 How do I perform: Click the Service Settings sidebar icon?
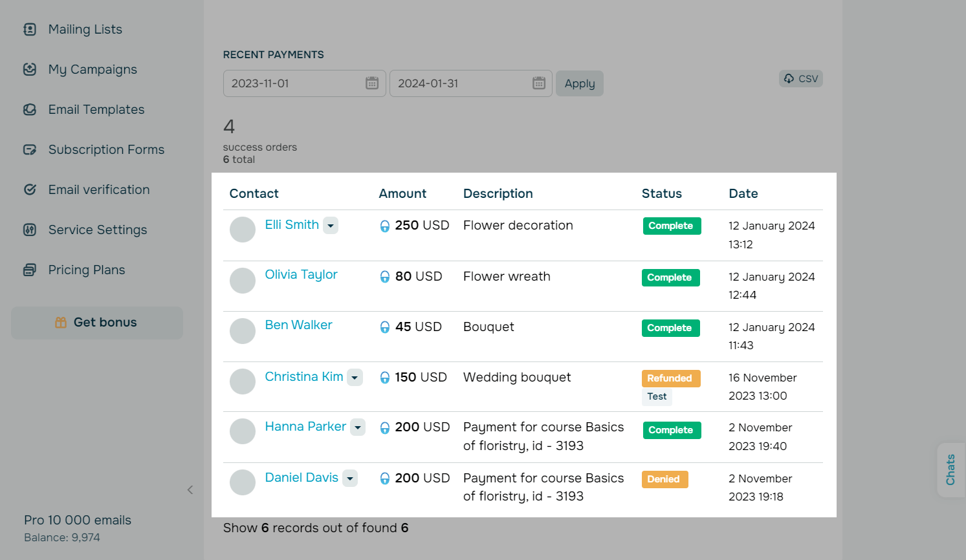30,230
